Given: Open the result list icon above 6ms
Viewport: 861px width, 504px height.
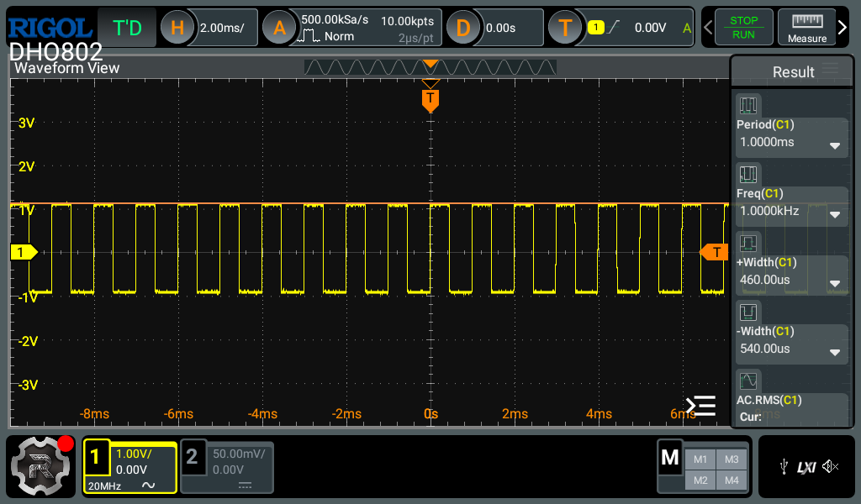Looking at the screenshot, I should coord(700,407).
